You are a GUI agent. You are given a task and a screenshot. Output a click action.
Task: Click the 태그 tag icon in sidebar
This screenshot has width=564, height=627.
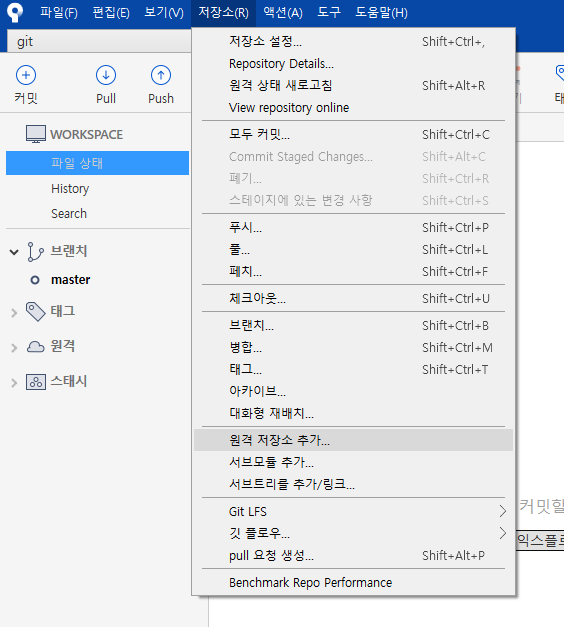click(x=36, y=312)
